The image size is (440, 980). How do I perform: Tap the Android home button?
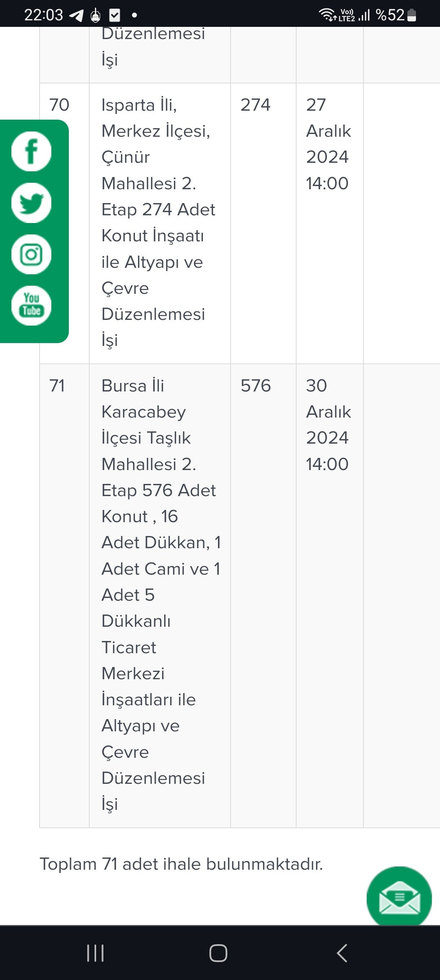click(x=218, y=953)
